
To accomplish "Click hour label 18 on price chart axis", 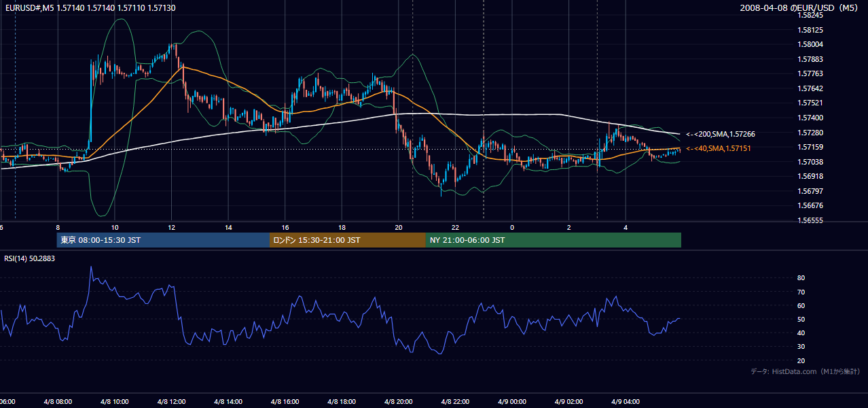I will point(342,227).
